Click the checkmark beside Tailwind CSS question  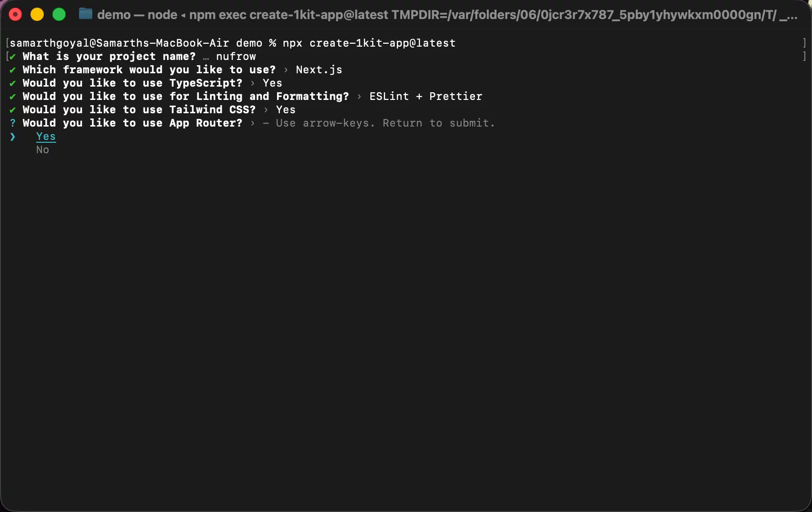pos(13,110)
